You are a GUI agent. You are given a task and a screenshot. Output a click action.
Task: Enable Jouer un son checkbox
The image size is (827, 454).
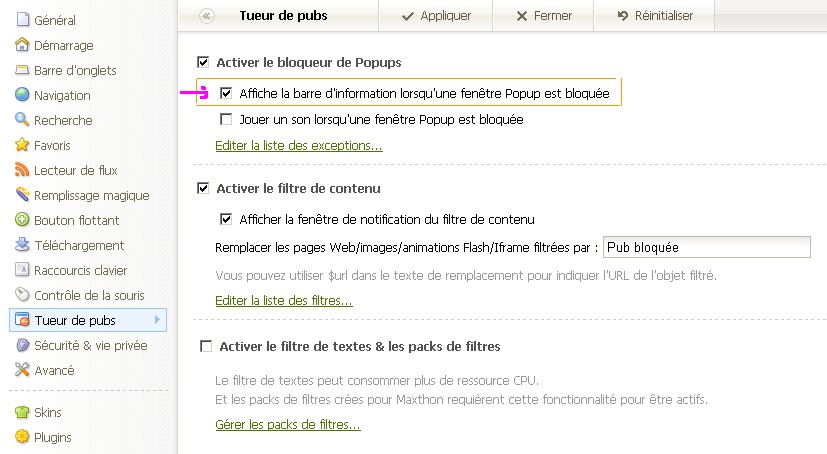coord(226,119)
